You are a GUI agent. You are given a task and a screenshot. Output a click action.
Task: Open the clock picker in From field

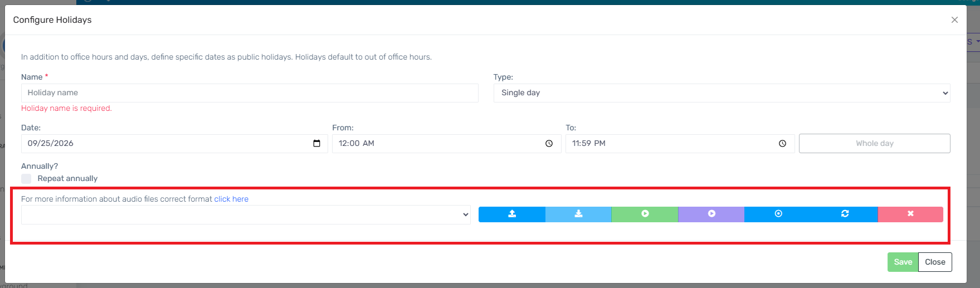tap(549, 144)
